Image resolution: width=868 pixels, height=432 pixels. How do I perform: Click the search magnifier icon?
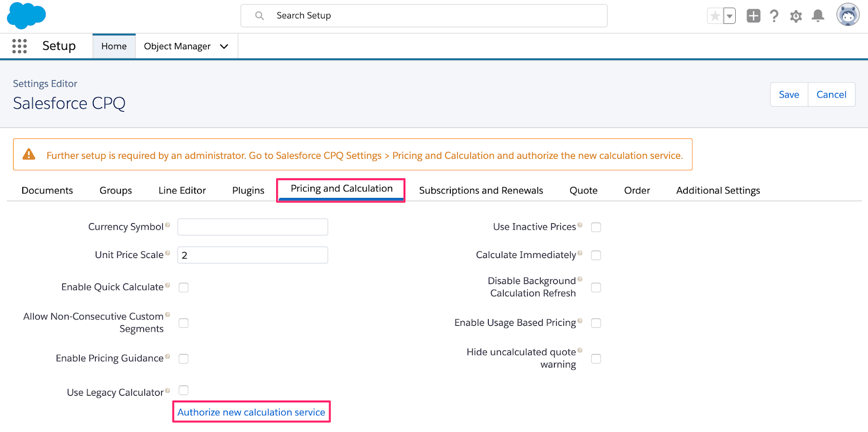pyautogui.click(x=260, y=16)
